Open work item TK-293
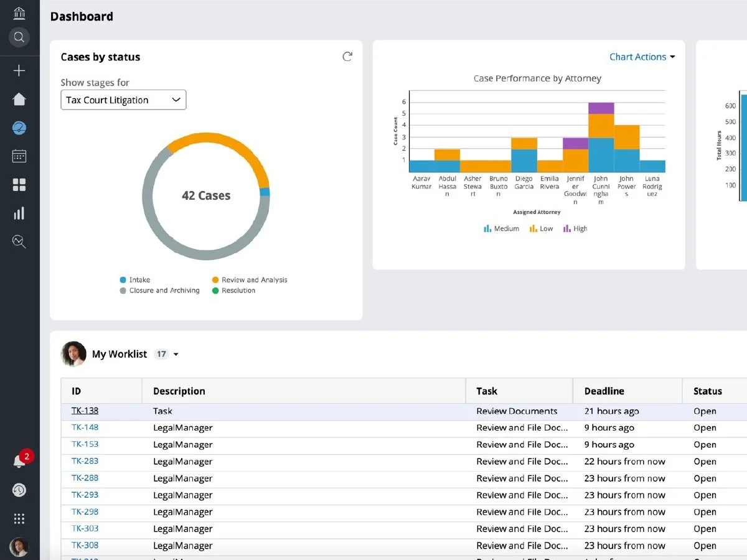 (85, 495)
